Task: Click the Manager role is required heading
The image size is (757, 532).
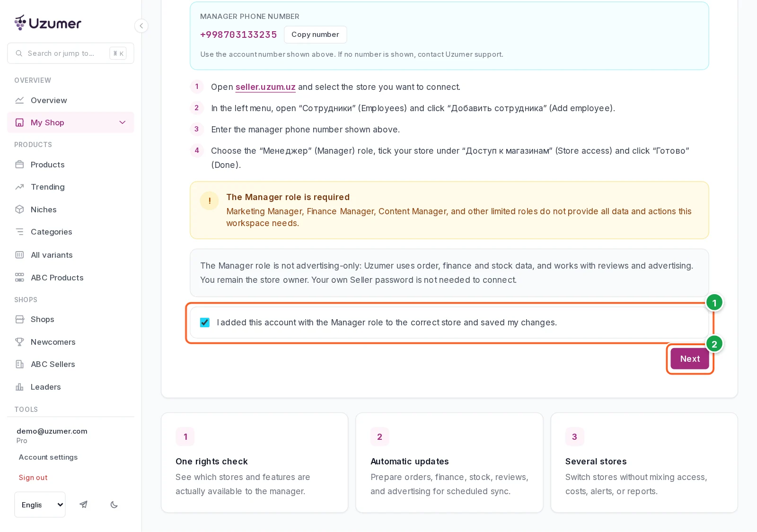Action: [288, 197]
